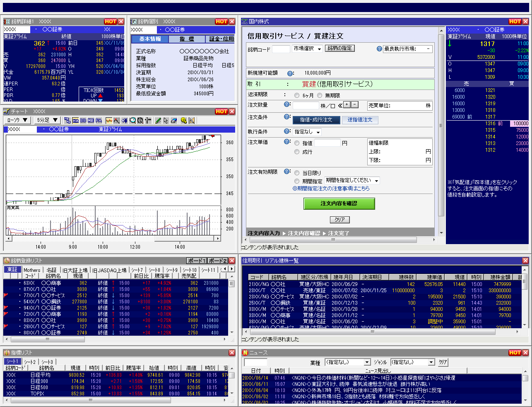The image size is (532, 407).
Task: Open the 執行条件 指定なし dropdown
Action: pos(307,132)
